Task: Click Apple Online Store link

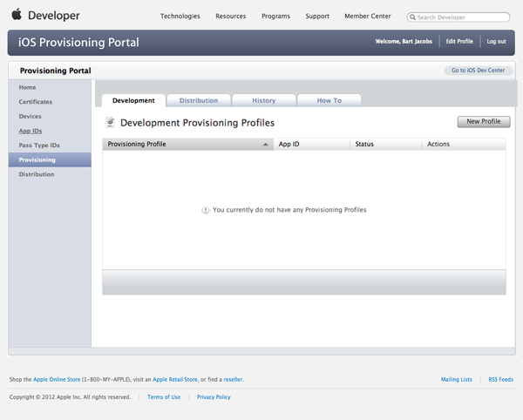Action: [x=57, y=379]
